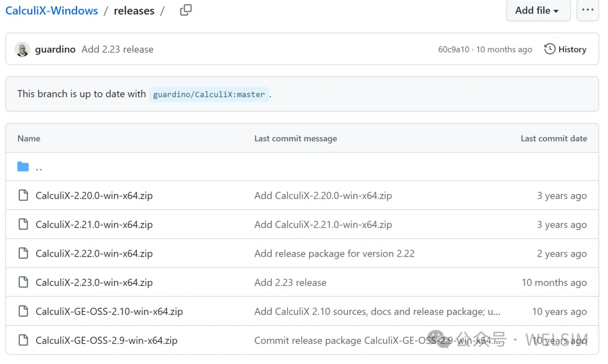
Task: Go to the CalculiX-Windows repository root
Action: (52, 11)
